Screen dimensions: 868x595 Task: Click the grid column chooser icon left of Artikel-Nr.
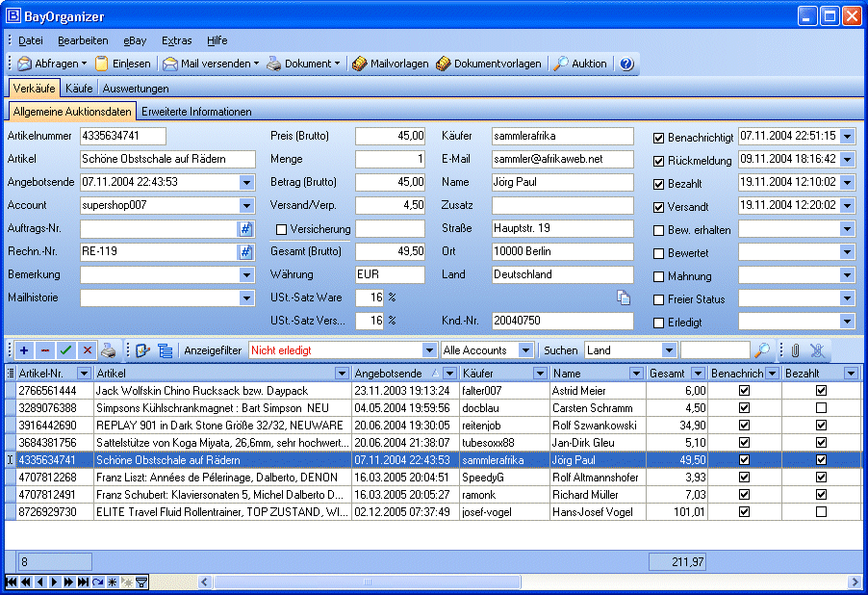tap(11, 374)
